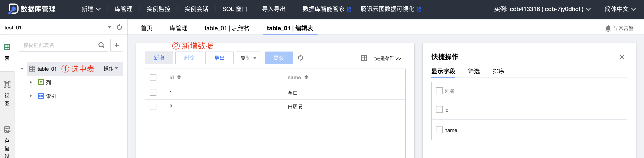Click the 新增 button

[x=159, y=58]
